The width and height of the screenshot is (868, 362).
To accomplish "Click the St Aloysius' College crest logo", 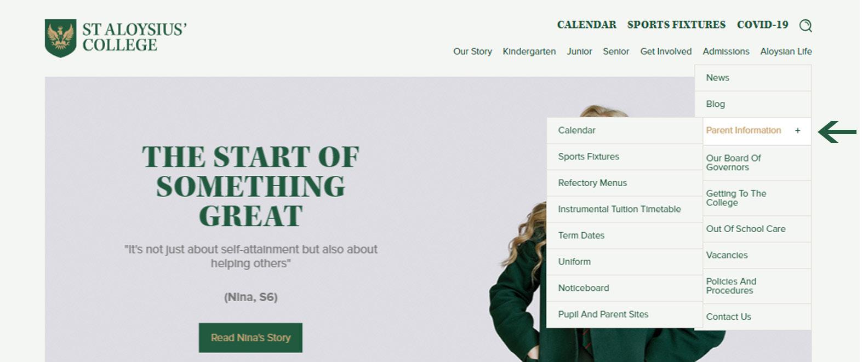I will 60,38.
